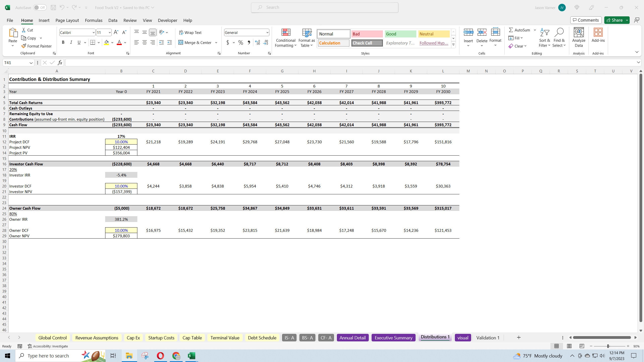
Task: Click Decrease Decimal icon
Action: 266,42
